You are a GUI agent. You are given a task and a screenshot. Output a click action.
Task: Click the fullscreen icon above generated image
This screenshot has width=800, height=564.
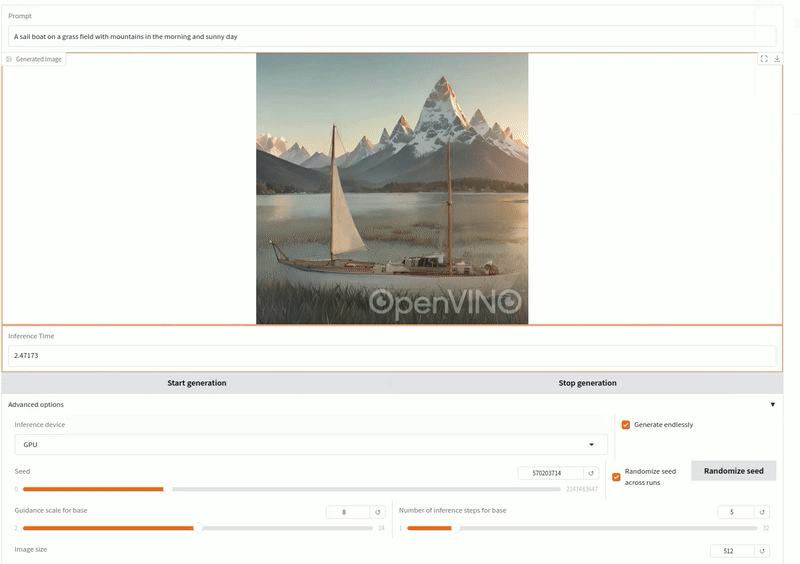coord(764,59)
